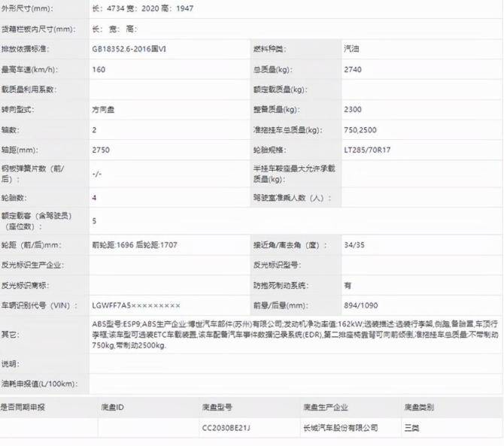Image resolution: width=504 pixels, height=446 pixels.
Task: Select the tire count value 4
Action: point(94,198)
